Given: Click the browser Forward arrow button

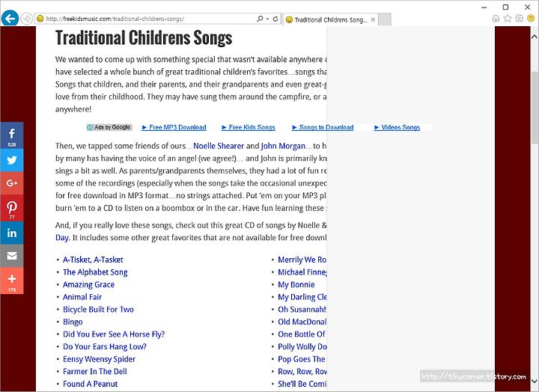Looking at the screenshot, I should point(26,19).
